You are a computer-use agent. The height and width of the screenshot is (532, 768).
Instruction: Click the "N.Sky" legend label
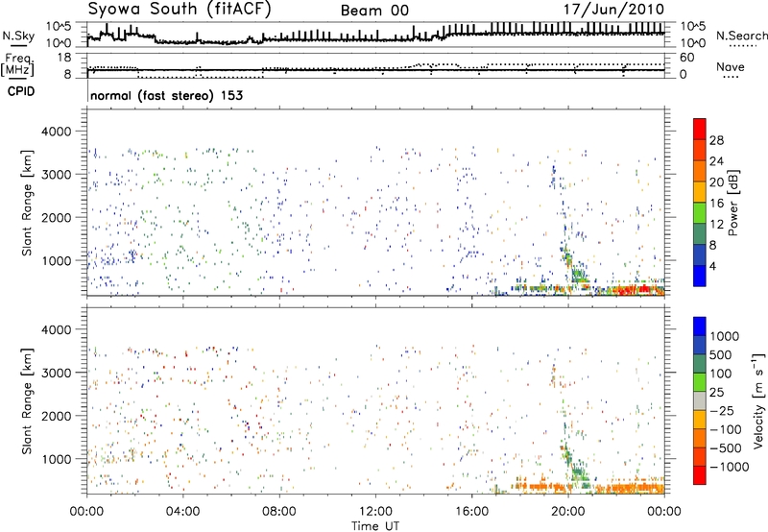pos(18,36)
